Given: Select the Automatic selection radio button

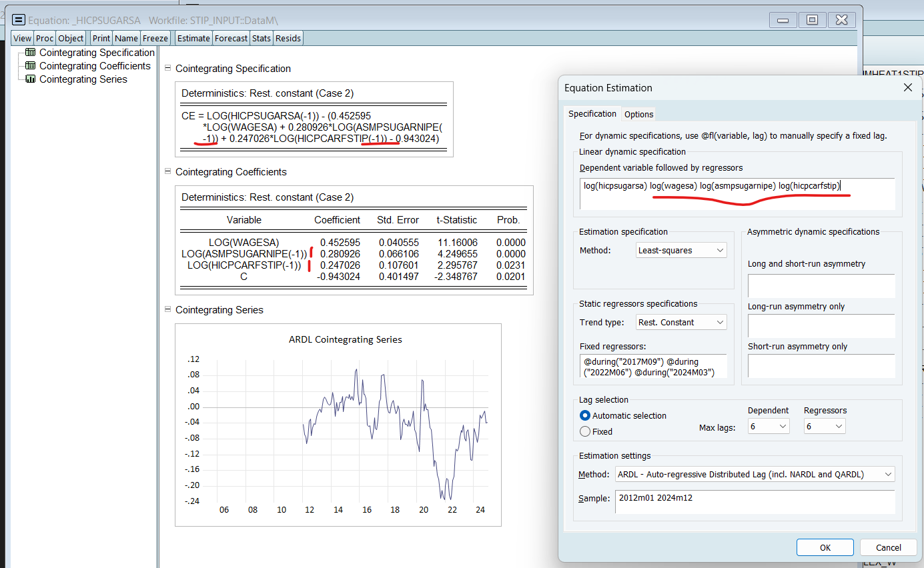Looking at the screenshot, I should coord(585,415).
